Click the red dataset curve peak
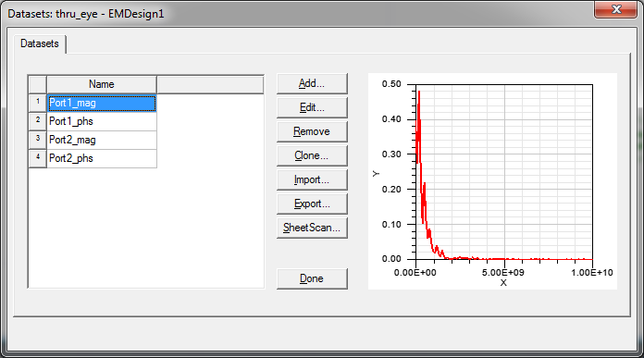Viewport: 644px width, 358px height. click(419, 92)
